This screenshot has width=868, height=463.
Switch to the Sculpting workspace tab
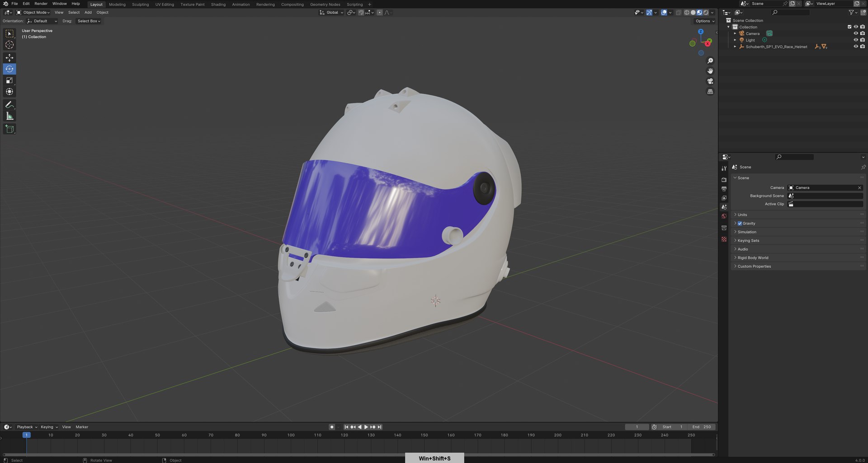point(140,5)
